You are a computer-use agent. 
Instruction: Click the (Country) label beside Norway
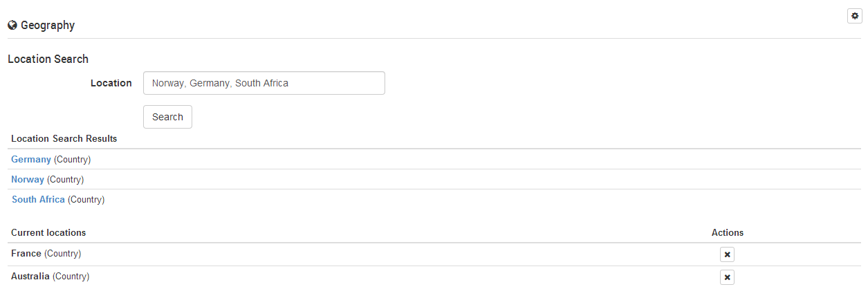(x=66, y=179)
